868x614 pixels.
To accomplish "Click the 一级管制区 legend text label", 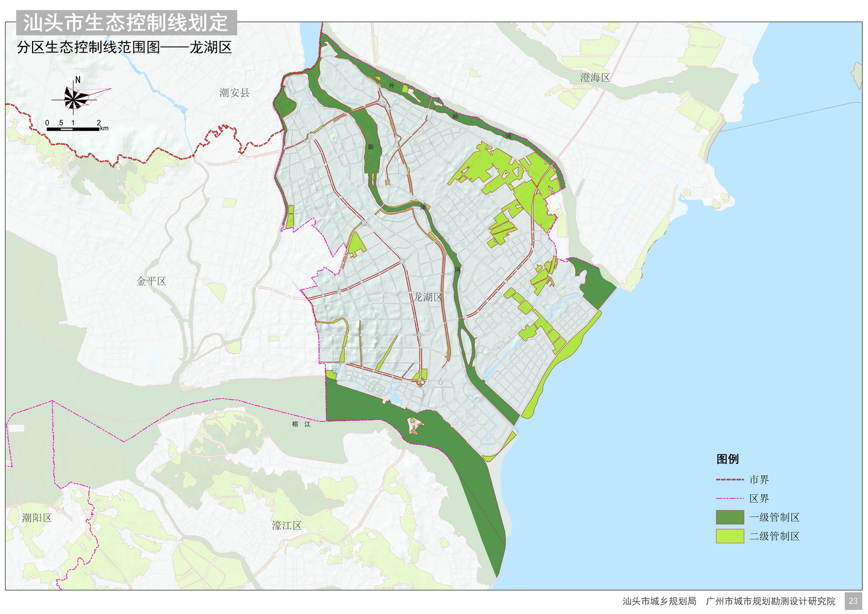I will pos(774,518).
